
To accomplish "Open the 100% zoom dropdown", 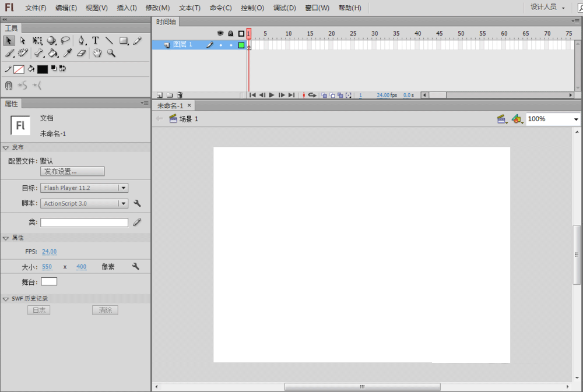I will tap(576, 119).
